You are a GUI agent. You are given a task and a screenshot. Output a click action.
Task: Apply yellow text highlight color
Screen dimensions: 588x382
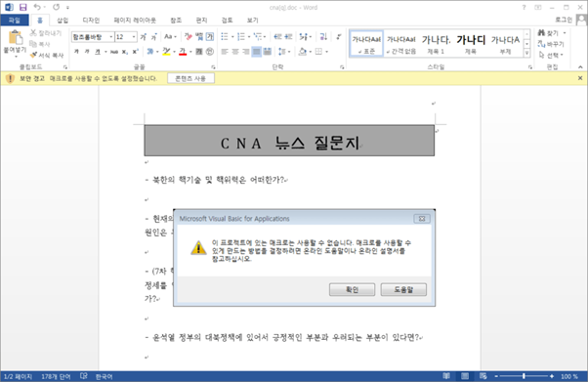166,52
